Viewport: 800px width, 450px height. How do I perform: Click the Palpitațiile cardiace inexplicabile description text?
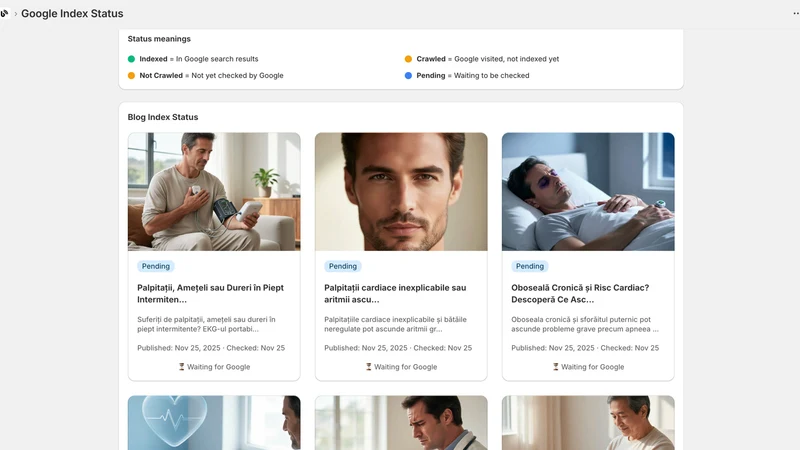(395, 324)
